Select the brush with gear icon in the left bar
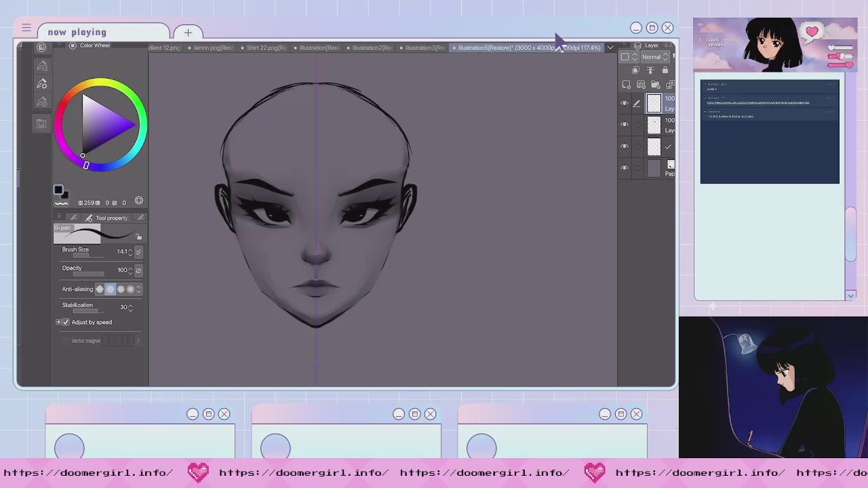Image resolution: width=868 pixels, height=488 pixels. point(41,83)
